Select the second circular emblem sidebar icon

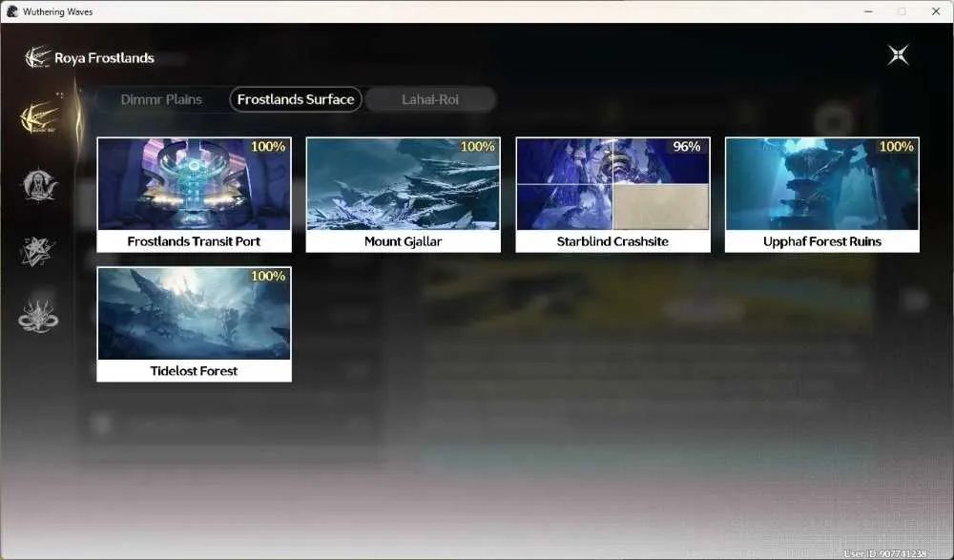(x=39, y=185)
